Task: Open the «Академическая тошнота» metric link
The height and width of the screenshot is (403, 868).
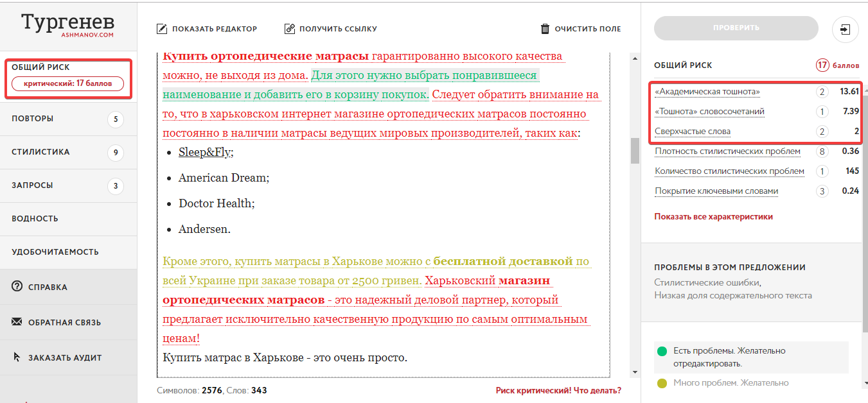Action: click(x=707, y=92)
